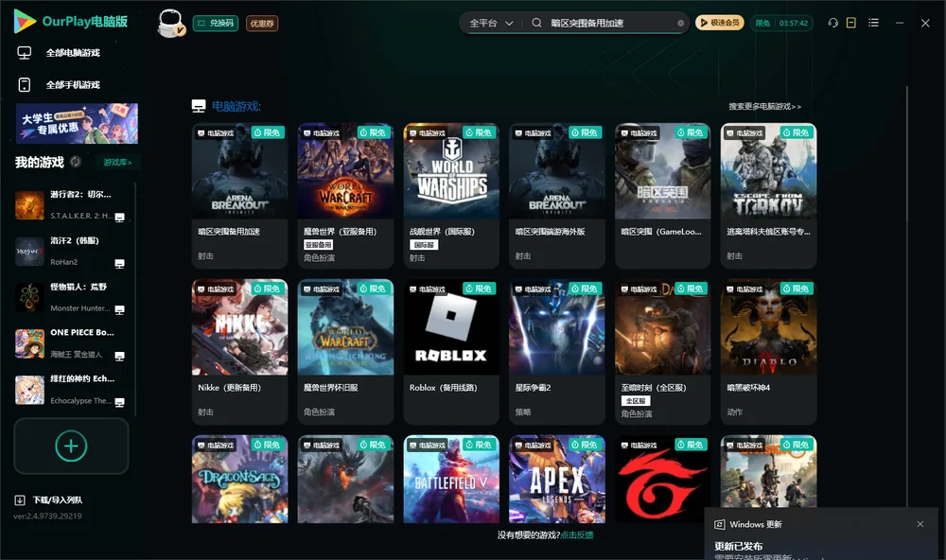This screenshot has height=560, width=946.
Task: Click the 优惠券 coupon button
Action: [262, 23]
